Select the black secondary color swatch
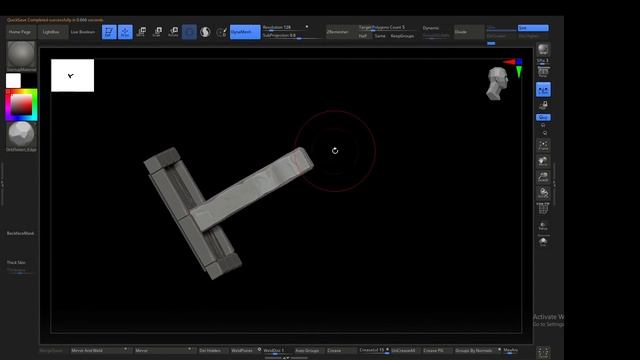This screenshot has width=640, height=360. tap(29, 80)
